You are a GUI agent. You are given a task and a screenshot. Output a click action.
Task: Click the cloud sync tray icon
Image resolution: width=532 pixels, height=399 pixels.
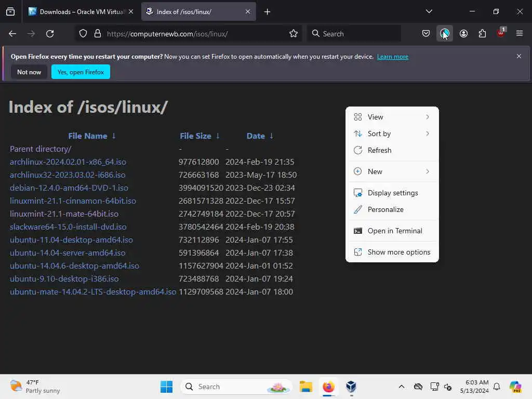[418, 387]
